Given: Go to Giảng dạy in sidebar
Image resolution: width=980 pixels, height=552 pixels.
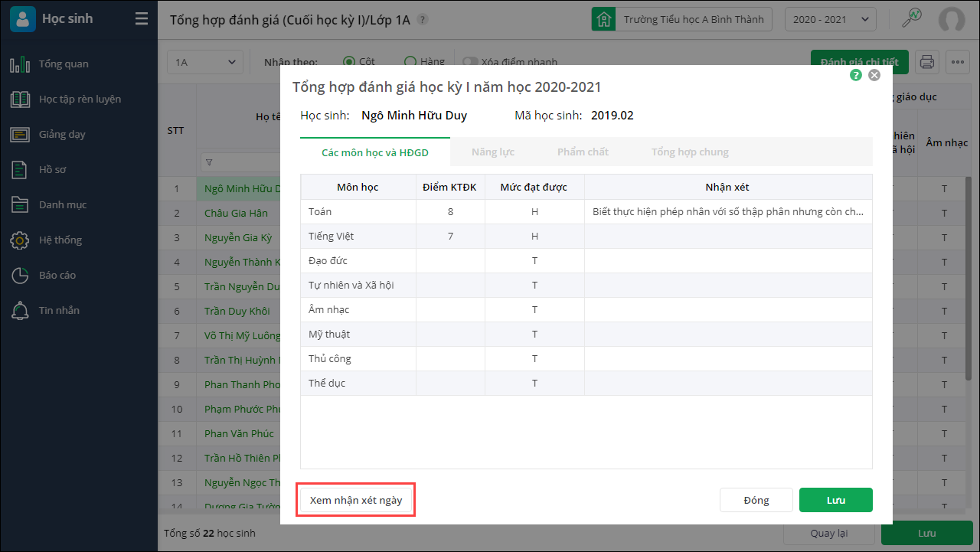Looking at the screenshot, I should [62, 134].
